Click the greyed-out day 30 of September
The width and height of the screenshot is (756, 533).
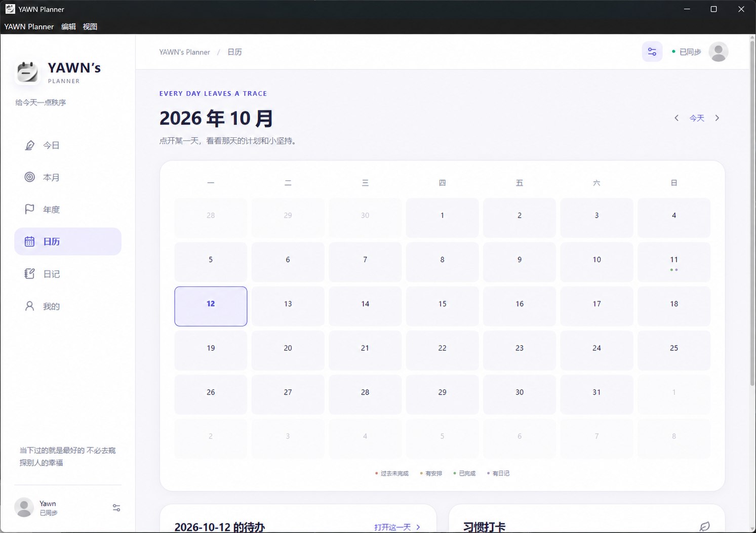point(365,218)
